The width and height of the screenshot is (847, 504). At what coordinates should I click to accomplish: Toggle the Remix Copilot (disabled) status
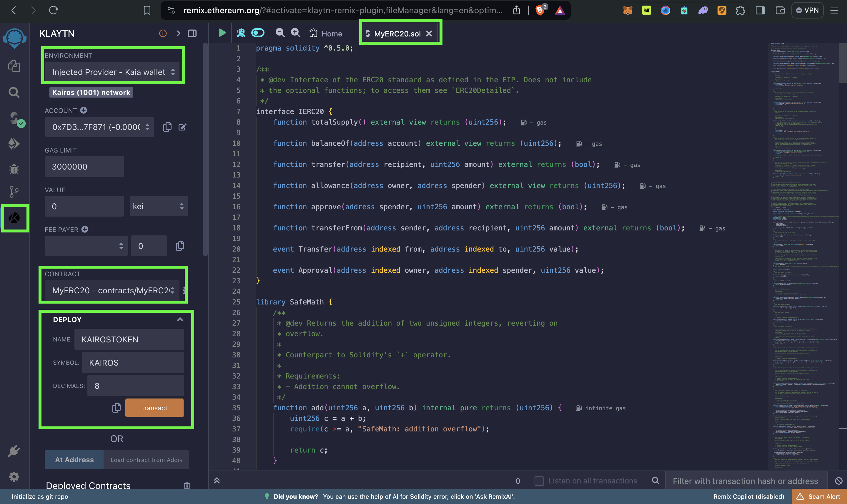click(x=748, y=497)
